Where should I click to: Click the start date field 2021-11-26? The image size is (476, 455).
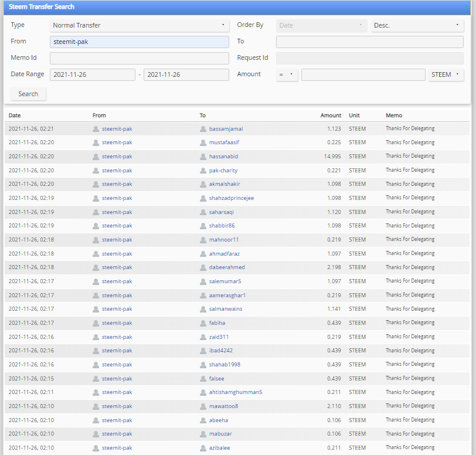pyautogui.click(x=93, y=74)
